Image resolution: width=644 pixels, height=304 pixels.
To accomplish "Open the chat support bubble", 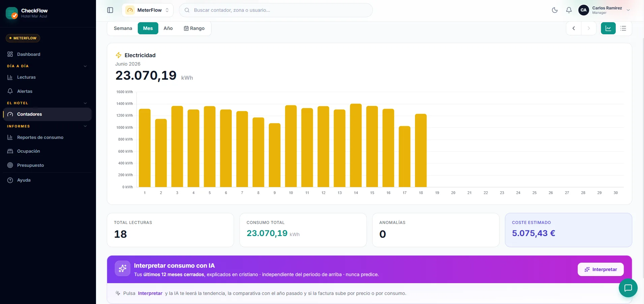I will 628,288.
